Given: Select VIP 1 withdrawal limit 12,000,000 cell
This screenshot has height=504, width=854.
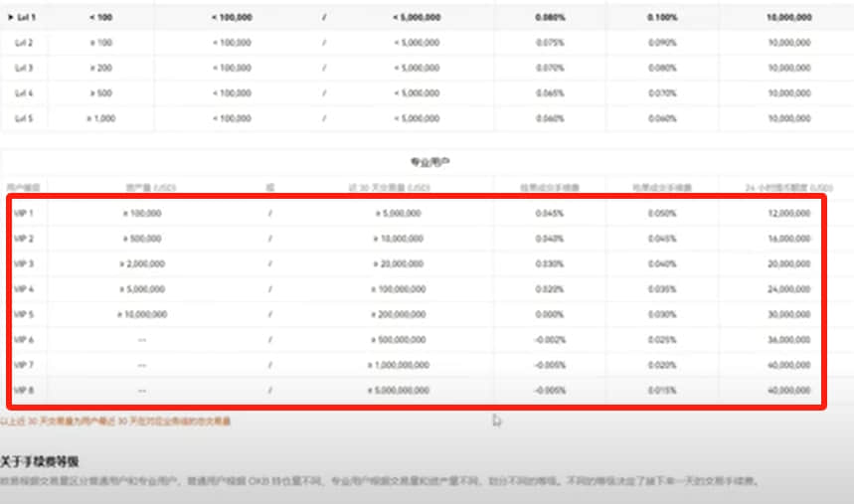Looking at the screenshot, I should tap(789, 213).
